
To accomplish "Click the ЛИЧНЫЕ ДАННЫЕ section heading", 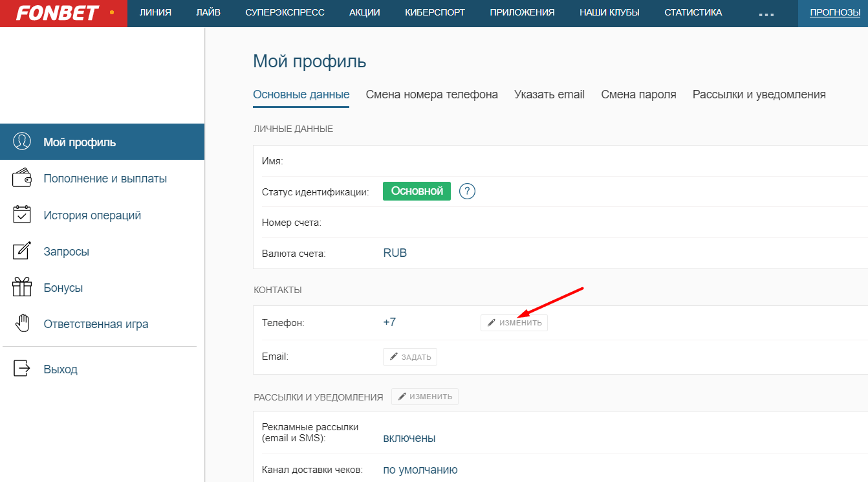I will 294,129.
